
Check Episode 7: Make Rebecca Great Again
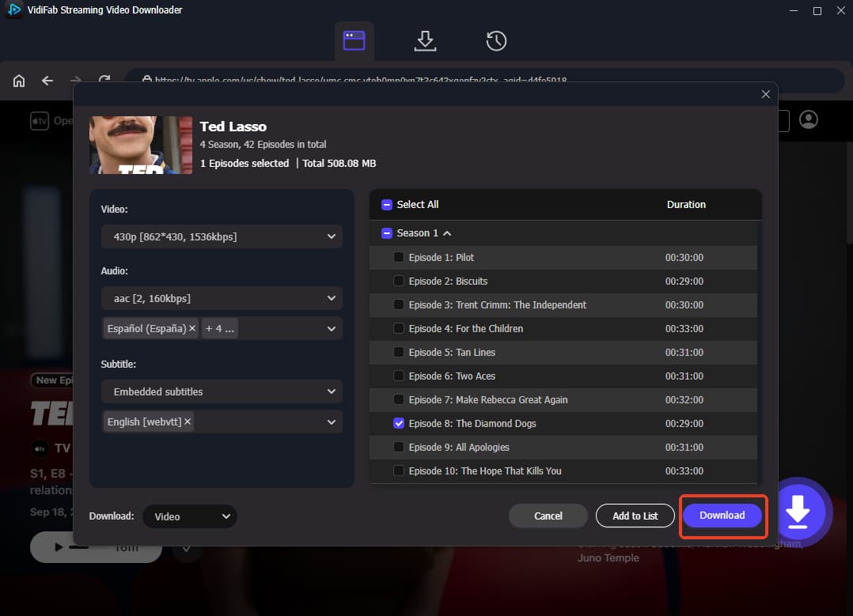tap(399, 399)
